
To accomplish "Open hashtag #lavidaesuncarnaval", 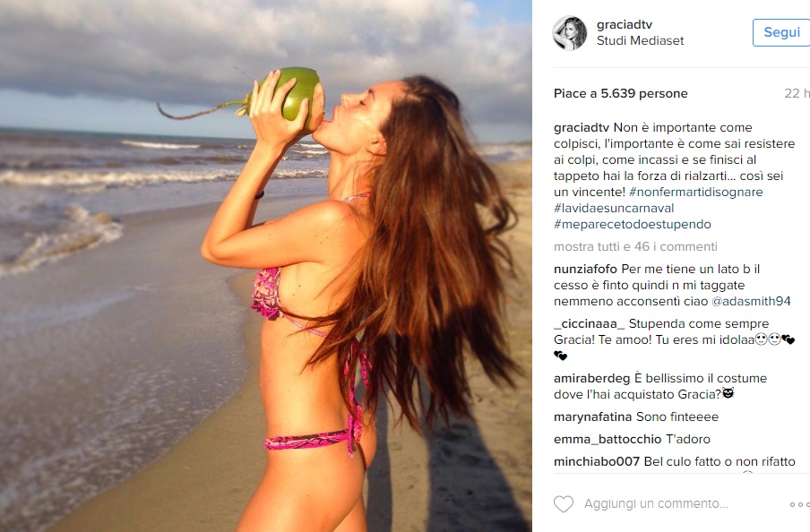I will pyautogui.click(x=614, y=208).
